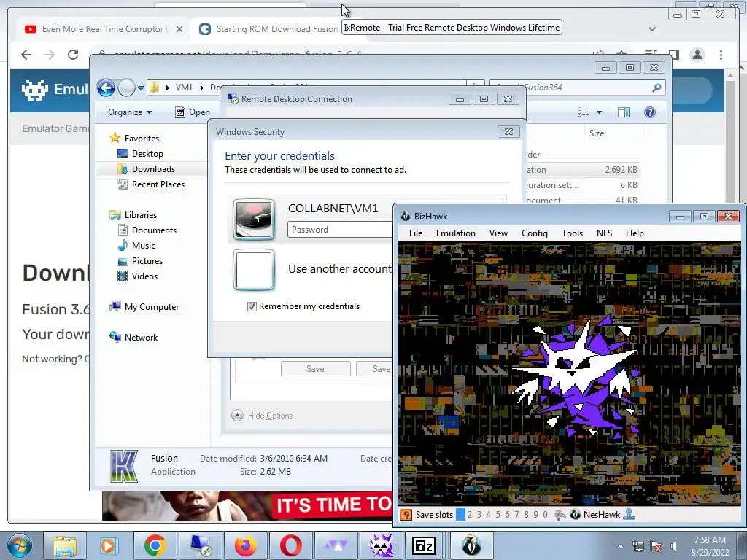Select save slot 1 in BizHawk
This screenshot has height=560, width=747.
[461, 515]
